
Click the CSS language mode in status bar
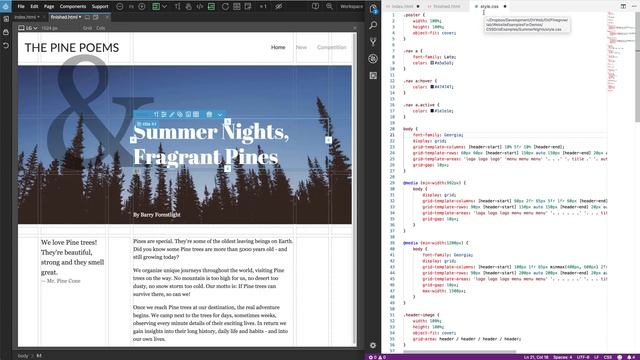607,357
